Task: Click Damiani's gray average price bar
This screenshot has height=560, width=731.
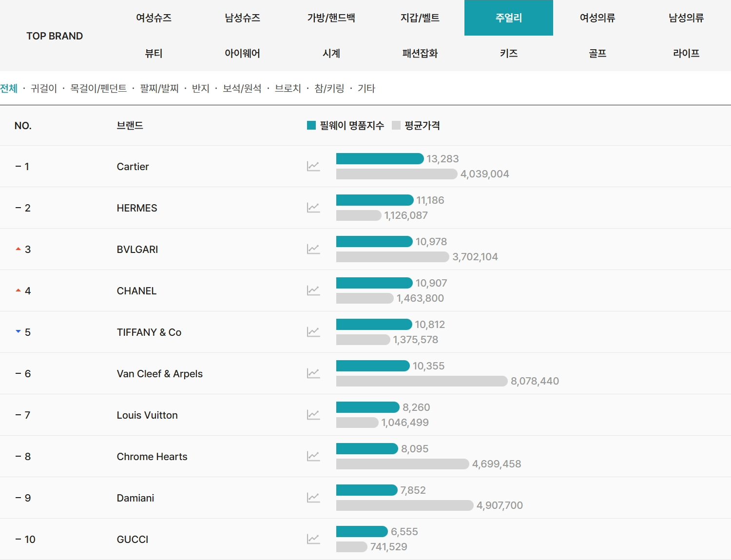Action: [x=404, y=505]
